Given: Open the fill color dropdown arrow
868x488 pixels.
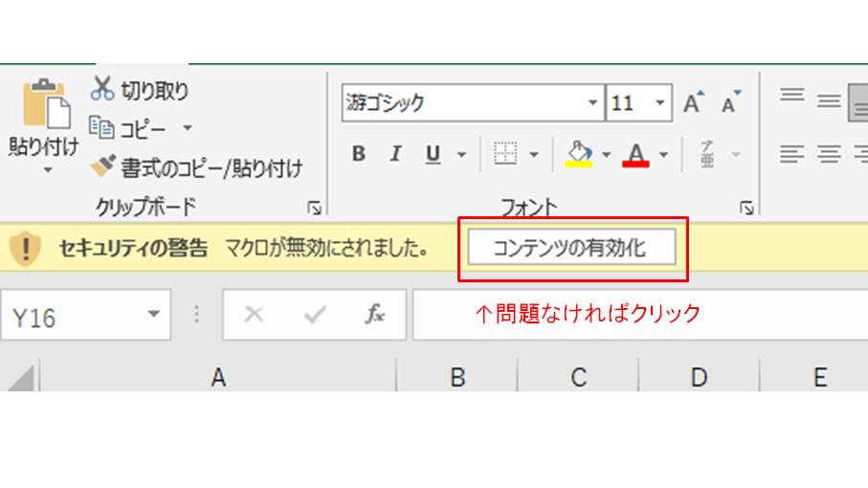Looking at the screenshot, I should pos(606,154).
